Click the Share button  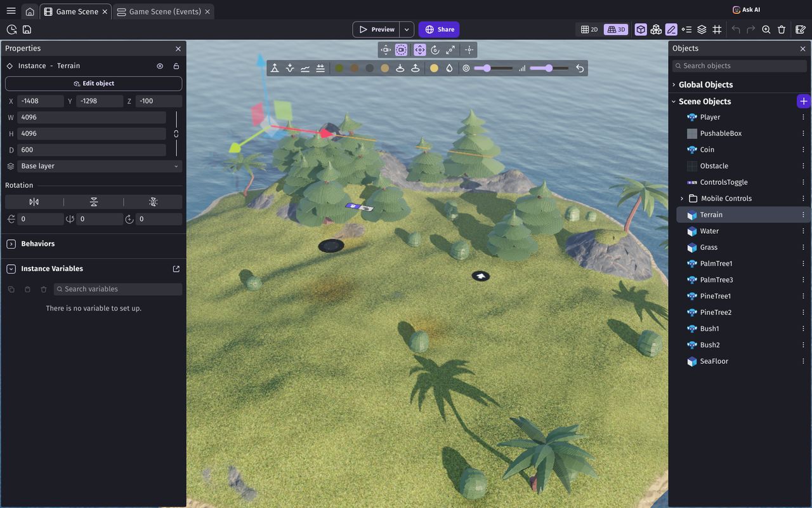pyautogui.click(x=439, y=29)
